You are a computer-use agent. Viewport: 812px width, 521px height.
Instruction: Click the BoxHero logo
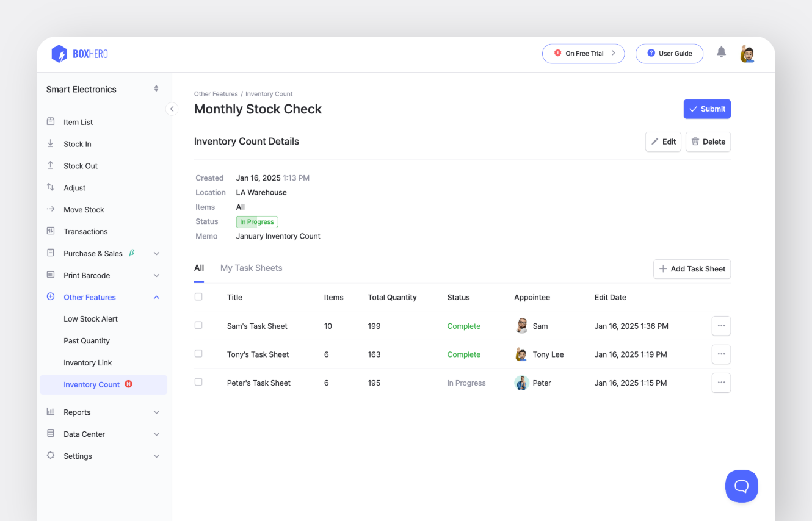80,54
